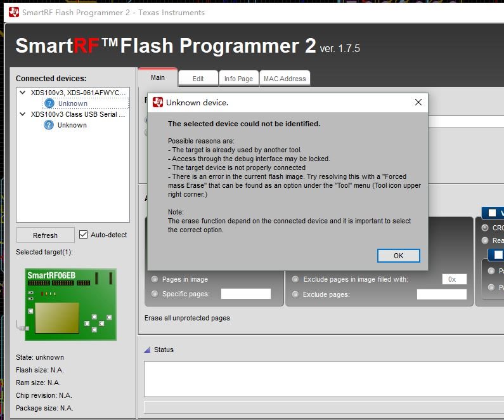Screen dimensions: 504x420
Task: Click the 'State: unknown' text
Action: coord(40,357)
